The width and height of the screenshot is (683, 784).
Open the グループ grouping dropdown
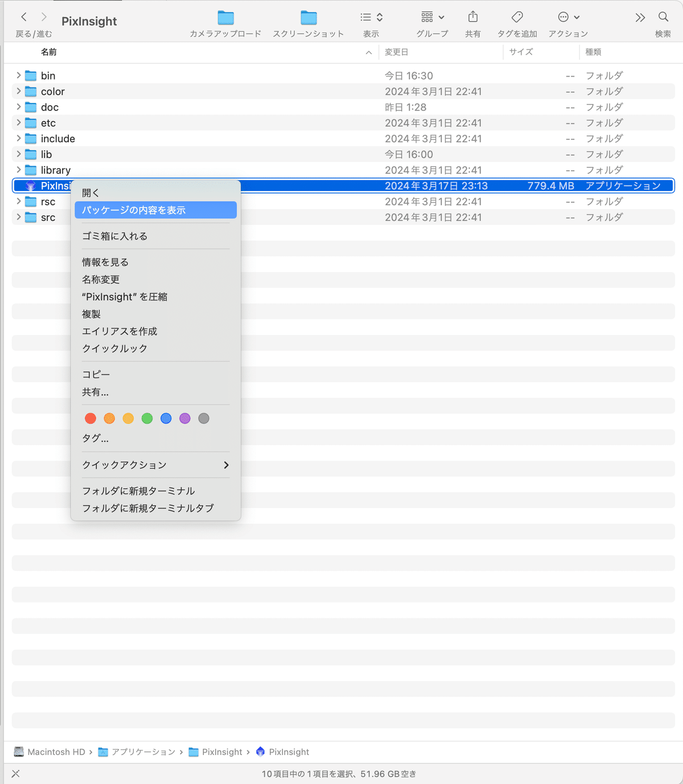tap(433, 17)
